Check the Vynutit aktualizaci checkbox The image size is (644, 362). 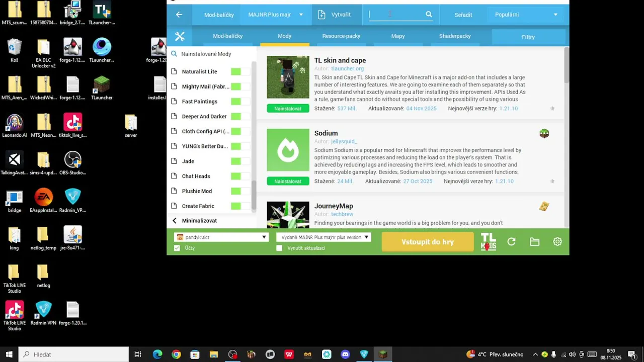tap(279, 248)
